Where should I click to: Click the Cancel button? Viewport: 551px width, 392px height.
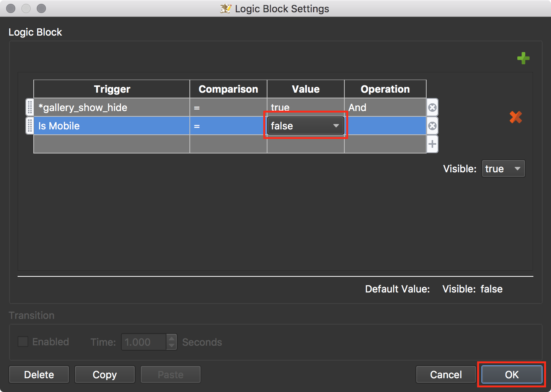[x=446, y=374]
